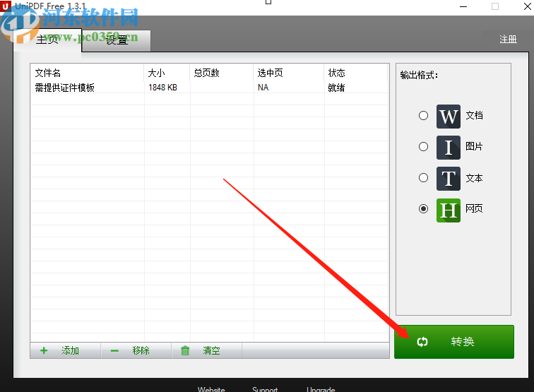This screenshot has width=534, height=392.
Task: Click the refresh arrows convert icon
Action: coord(422,342)
